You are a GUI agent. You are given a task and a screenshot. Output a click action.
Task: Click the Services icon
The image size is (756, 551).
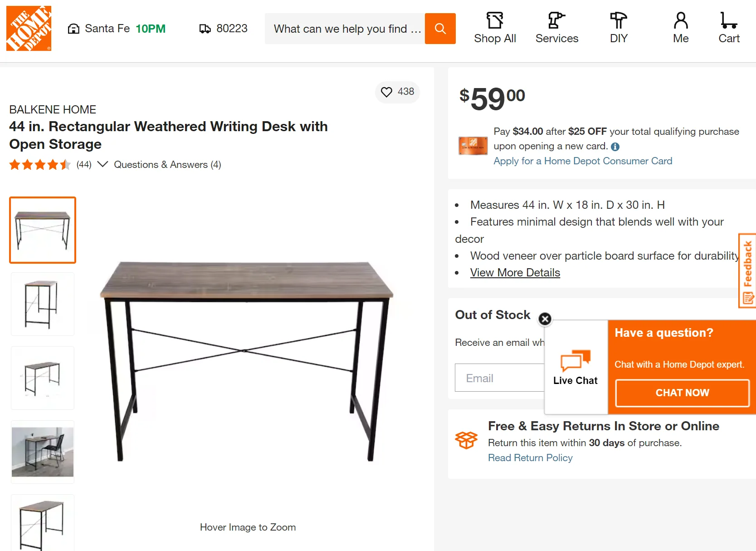pyautogui.click(x=557, y=20)
